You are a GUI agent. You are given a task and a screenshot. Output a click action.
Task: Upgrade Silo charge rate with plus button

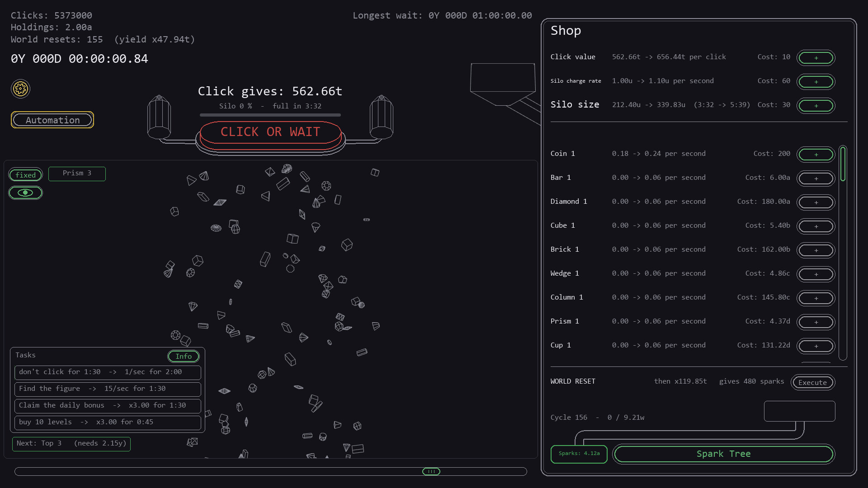click(816, 82)
